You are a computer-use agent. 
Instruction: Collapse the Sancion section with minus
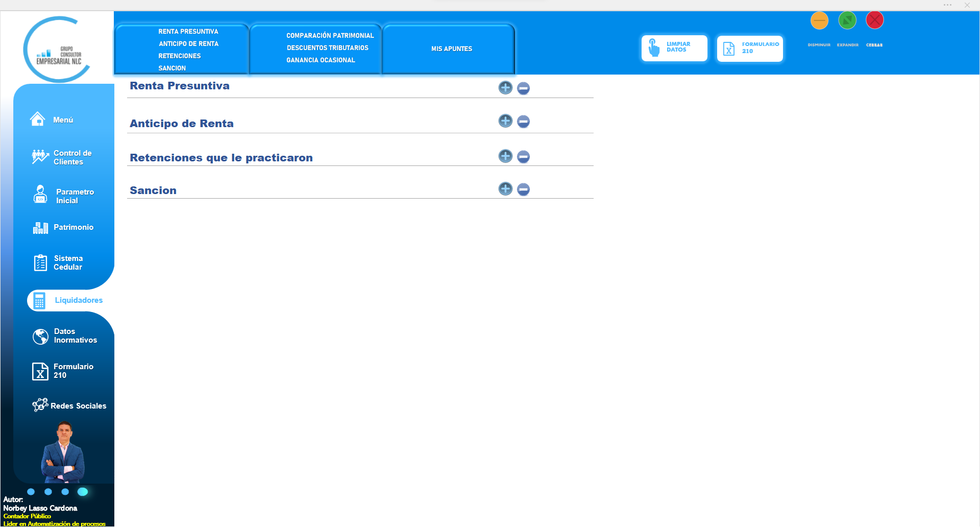(x=523, y=189)
